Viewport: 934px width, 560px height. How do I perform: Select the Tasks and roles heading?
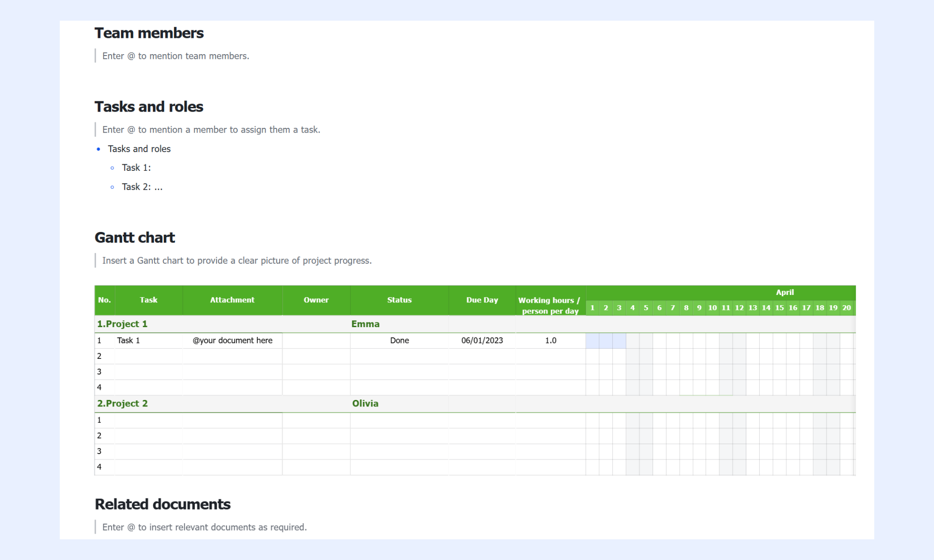[x=149, y=107]
